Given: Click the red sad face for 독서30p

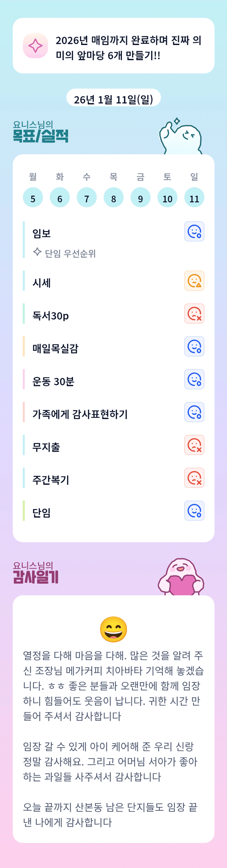Looking at the screenshot, I should coord(194,314).
